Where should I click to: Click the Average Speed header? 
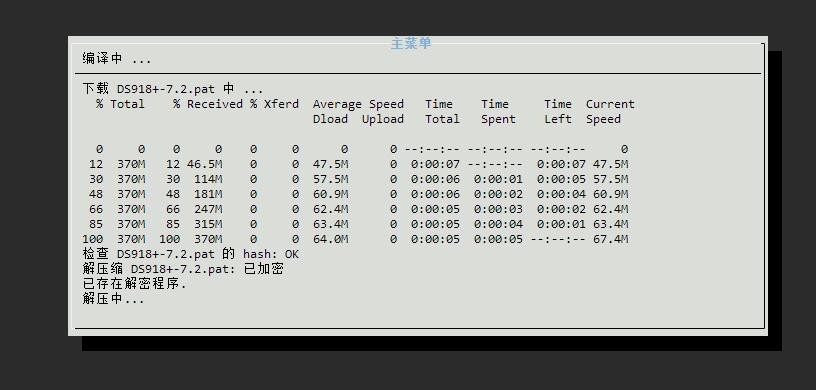[x=358, y=104]
